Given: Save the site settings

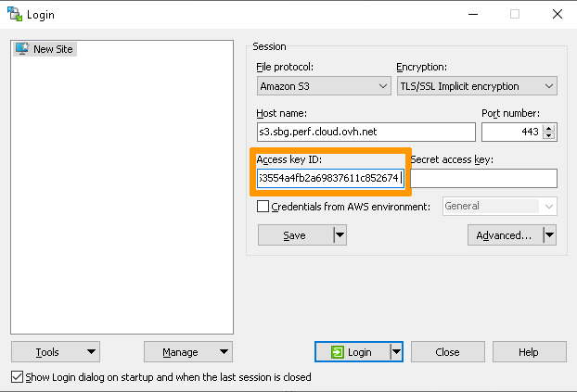Looking at the screenshot, I should (296, 235).
